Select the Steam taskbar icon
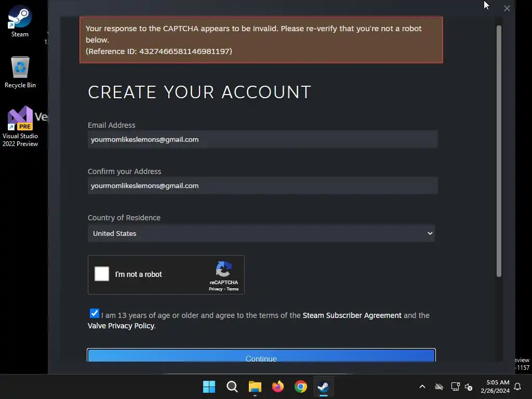 [x=323, y=387]
